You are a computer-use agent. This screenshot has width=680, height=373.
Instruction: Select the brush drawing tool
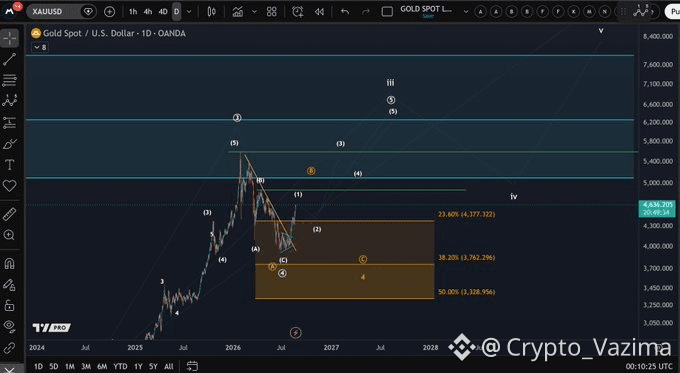pos(10,144)
